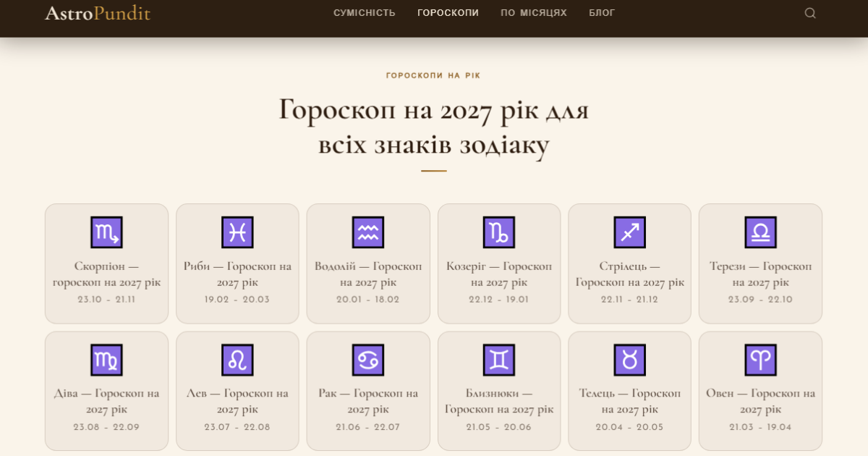
Task: Click the Gemini zodiac symbol icon
Action: pyautogui.click(x=499, y=360)
